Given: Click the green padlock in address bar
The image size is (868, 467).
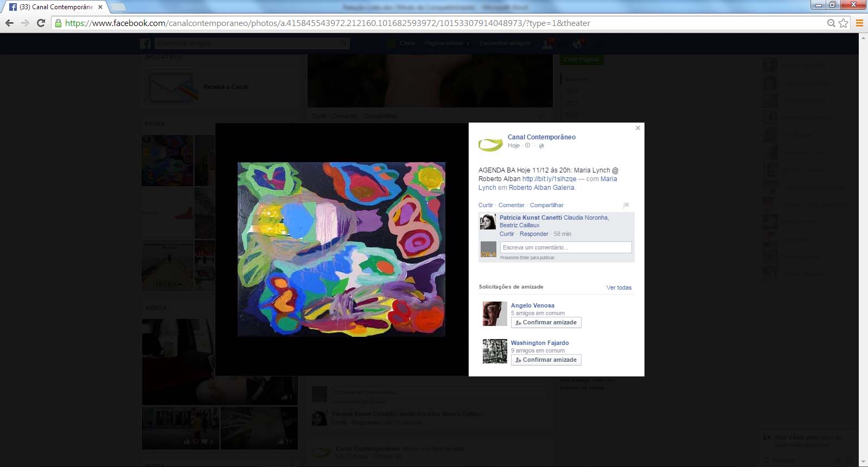Looking at the screenshot, I should coord(58,23).
